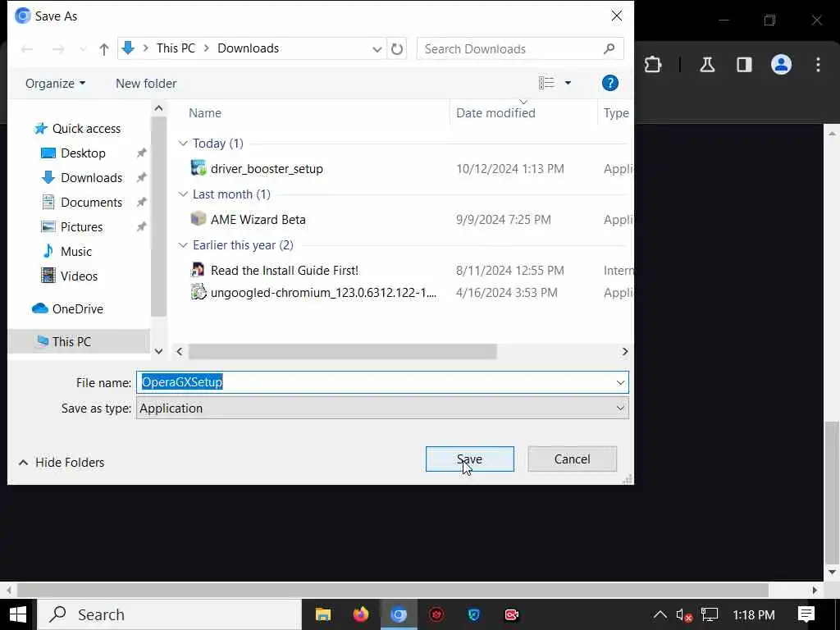Sort by the Type column header

tap(616, 113)
